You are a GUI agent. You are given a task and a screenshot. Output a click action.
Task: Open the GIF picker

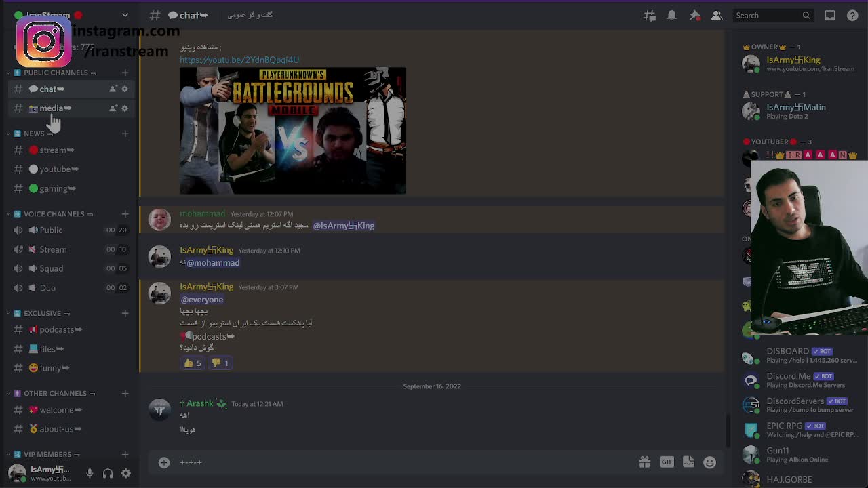[x=667, y=462]
